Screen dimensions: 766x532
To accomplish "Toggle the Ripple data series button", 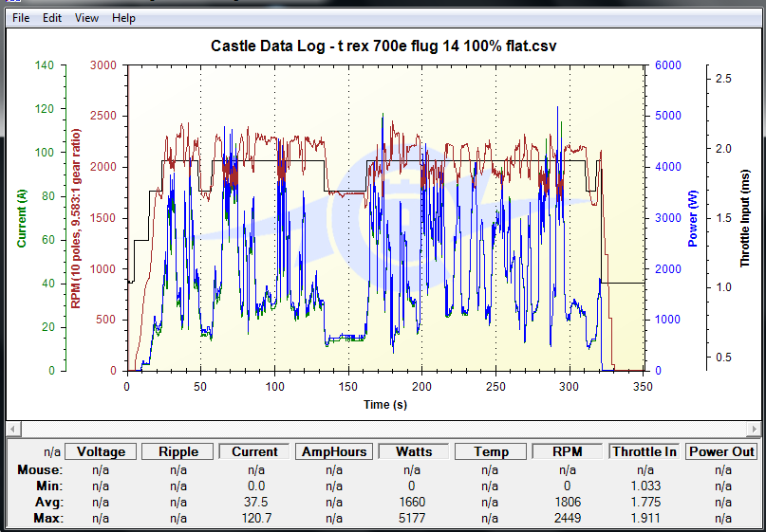I will click(x=177, y=451).
